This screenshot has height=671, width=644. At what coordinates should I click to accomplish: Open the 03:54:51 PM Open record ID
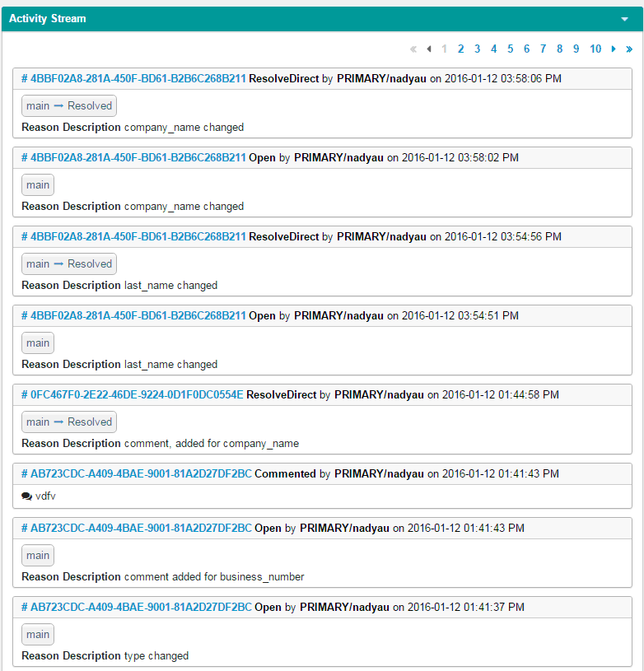pyautogui.click(x=133, y=316)
